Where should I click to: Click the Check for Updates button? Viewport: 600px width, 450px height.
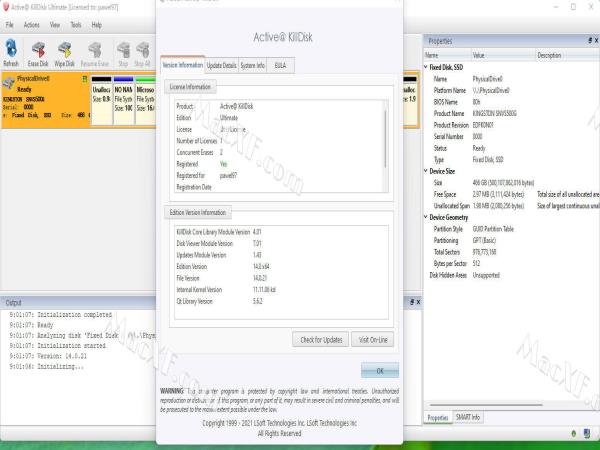click(321, 339)
